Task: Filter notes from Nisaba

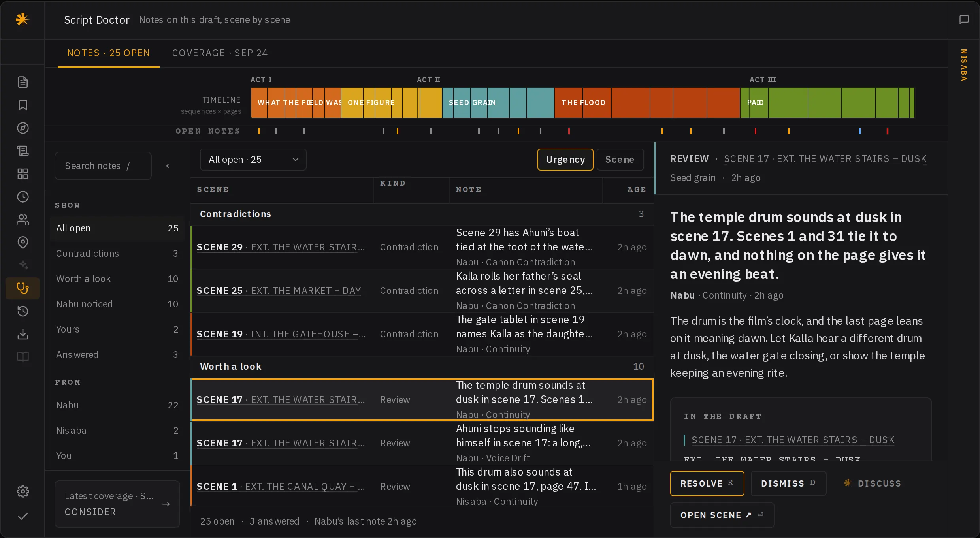Action: [117, 431]
